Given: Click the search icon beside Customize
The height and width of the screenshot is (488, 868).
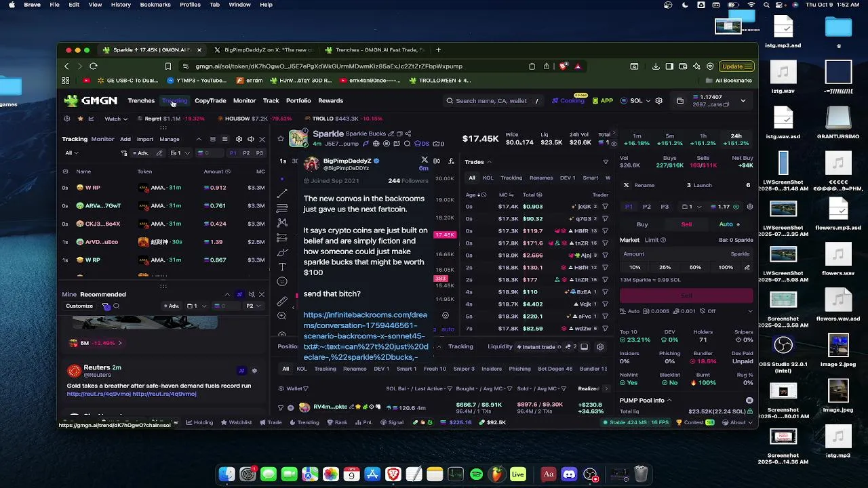Looking at the screenshot, I should click(116, 306).
